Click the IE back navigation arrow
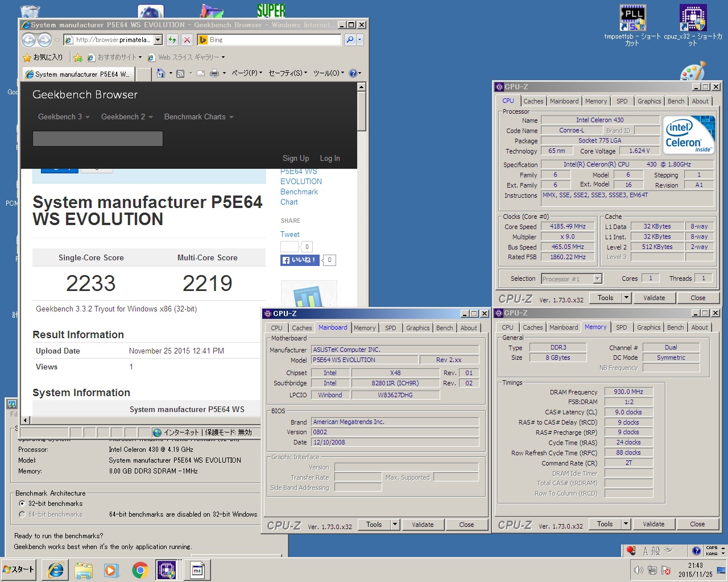The width and height of the screenshot is (728, 582). (x=28, y=40)
